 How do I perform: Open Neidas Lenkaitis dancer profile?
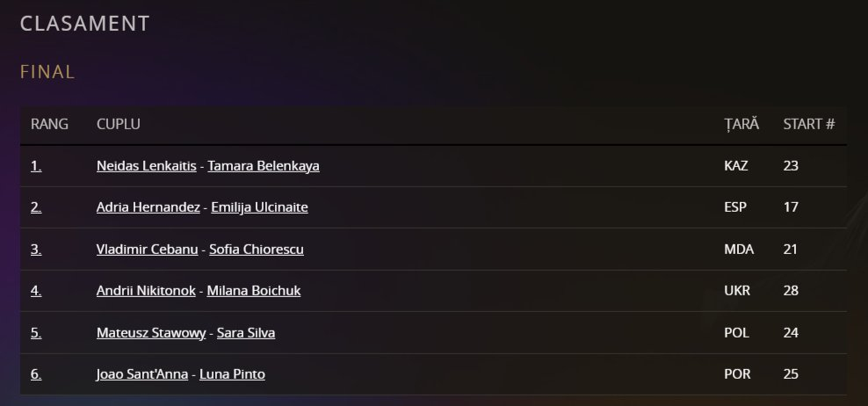point(147,165)
